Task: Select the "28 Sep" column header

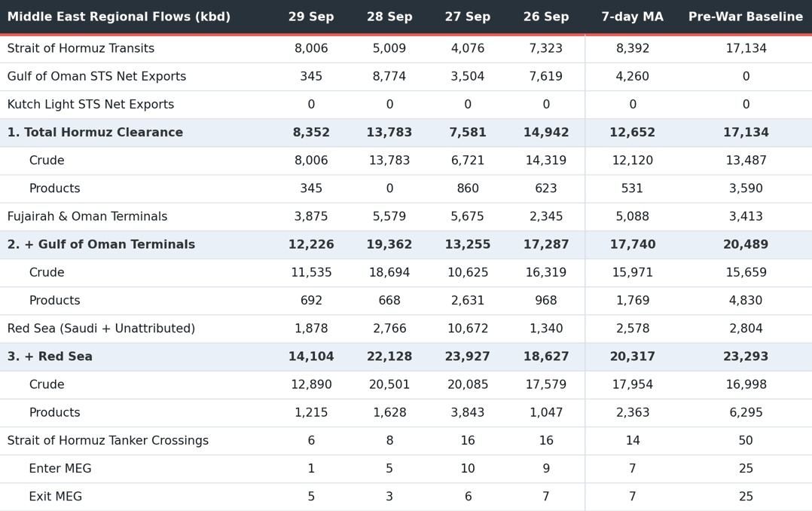Action: click(389, 17)
